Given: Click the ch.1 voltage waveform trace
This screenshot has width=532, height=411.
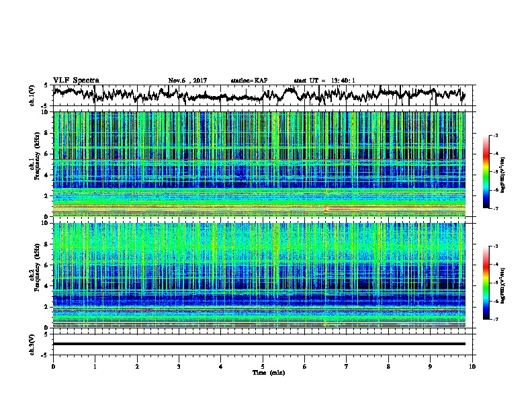Looking at the screenshot, I should pos(259,95).
